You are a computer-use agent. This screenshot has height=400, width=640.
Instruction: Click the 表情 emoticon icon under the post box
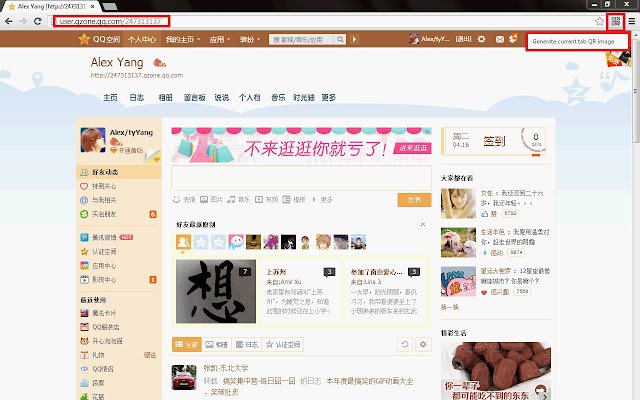coord(176,200)
